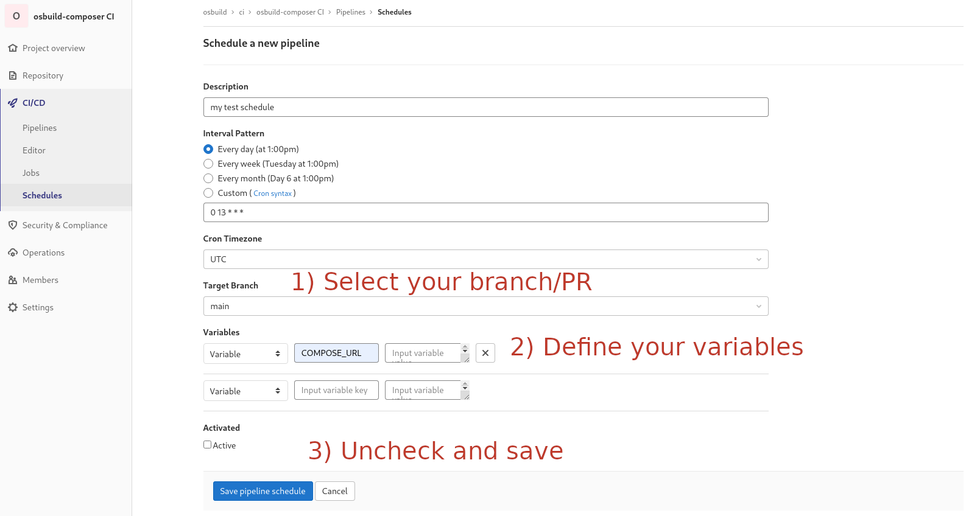Go to Jobs in the sidebar
980x516 pixels.
[x=31, y=173]
